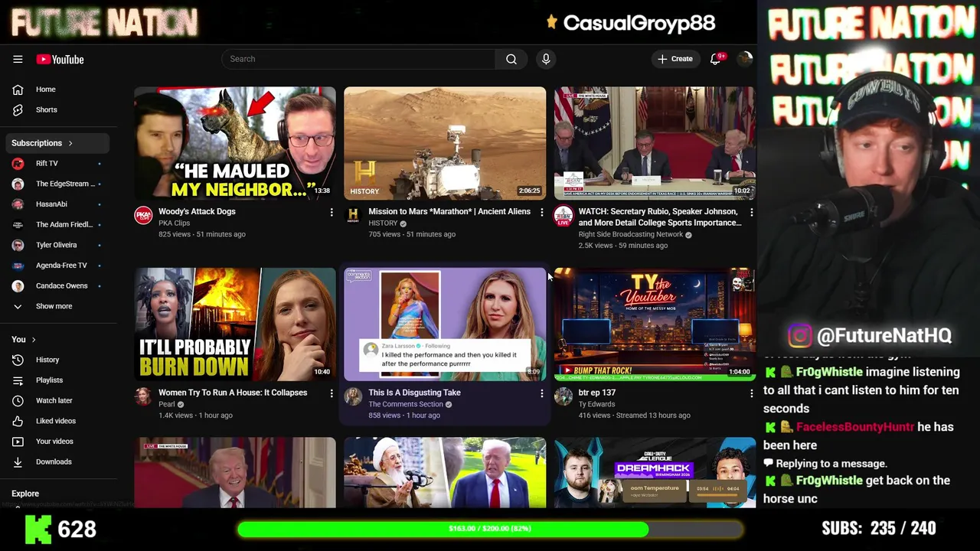The image size is (980, 551).
Task: Click Ty Edwards channel name
Action: [596, 404]
